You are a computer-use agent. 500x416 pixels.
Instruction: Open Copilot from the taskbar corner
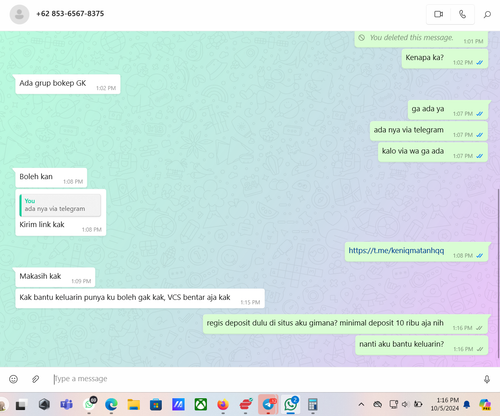pyautogui.click(x=484, y=405)
